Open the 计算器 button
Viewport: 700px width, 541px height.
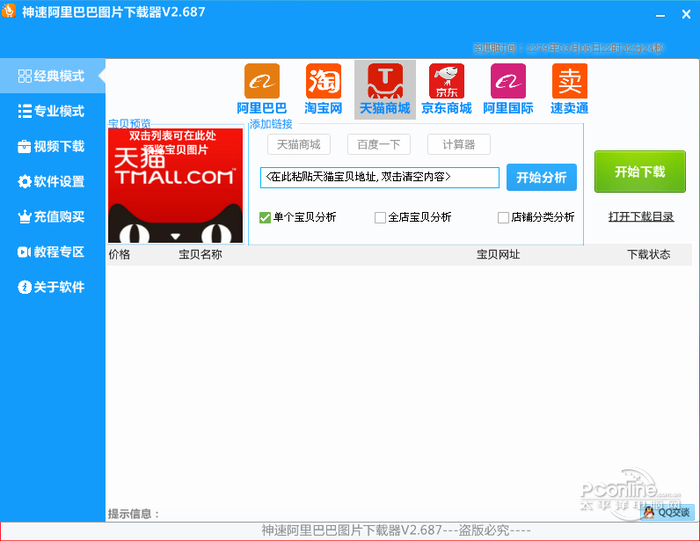pos(459,145)
